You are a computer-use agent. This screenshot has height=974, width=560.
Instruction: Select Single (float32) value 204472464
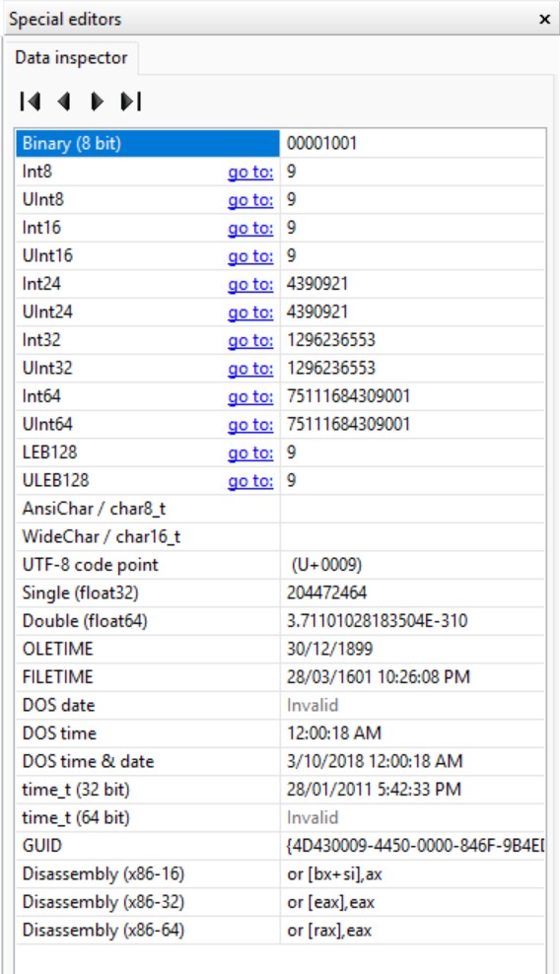pos(326,592)
